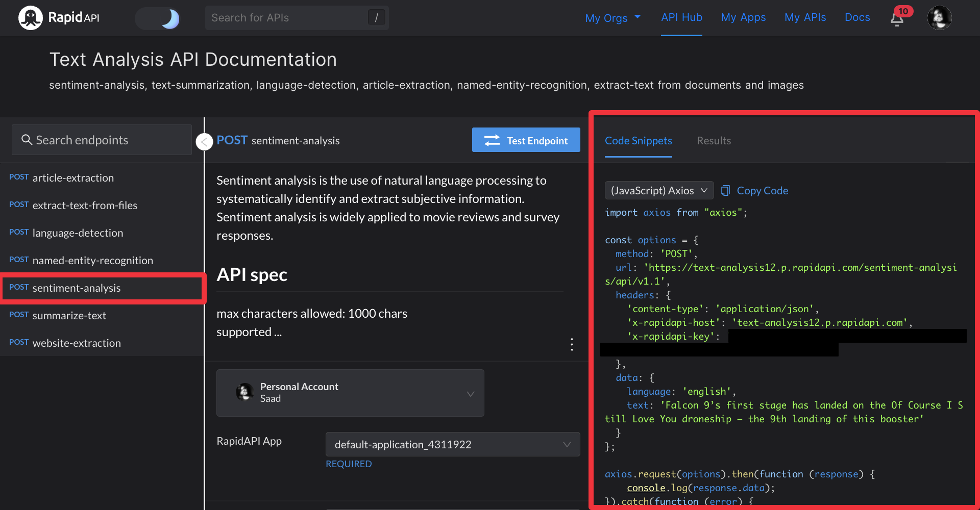Click the Copy Code link
This screenshot has height=510, width=980.
762,190
